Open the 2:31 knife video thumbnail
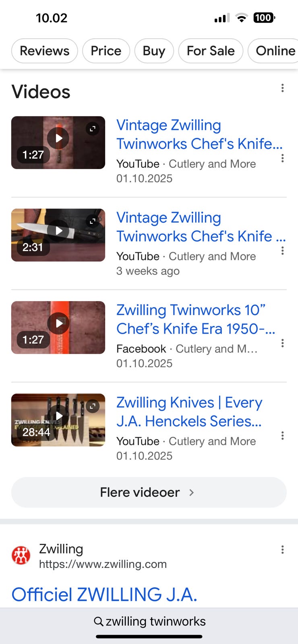This screenshot has width=298, height=644. [58, 235]
